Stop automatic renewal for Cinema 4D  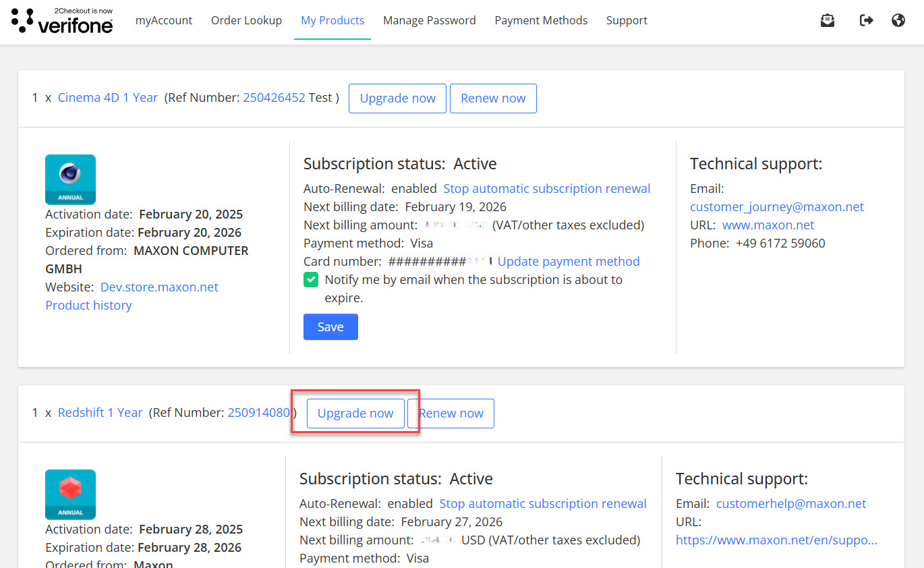(x=547, y=189)
